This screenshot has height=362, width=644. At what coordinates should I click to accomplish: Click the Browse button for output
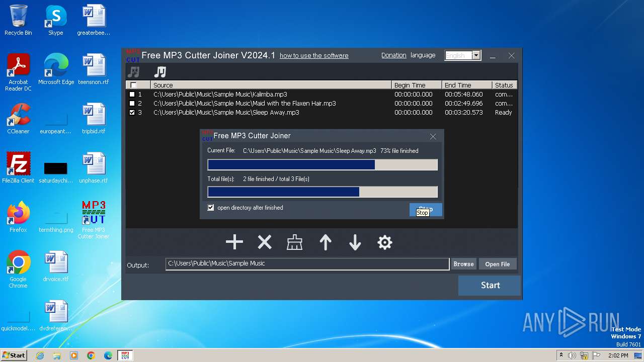463,264
